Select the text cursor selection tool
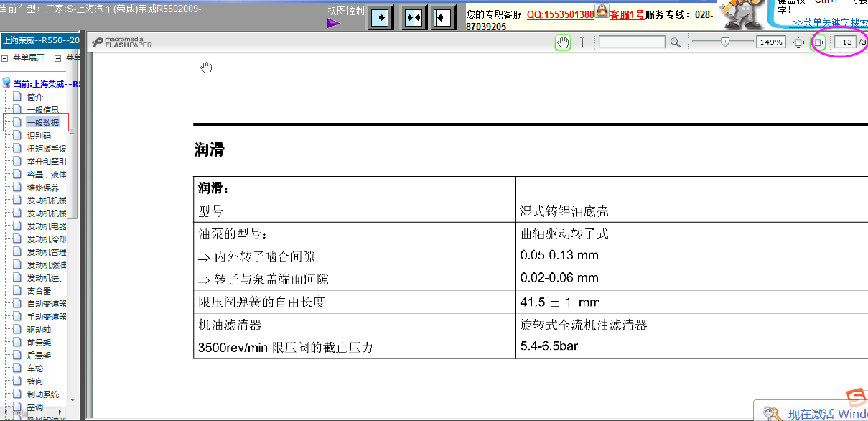Screen dimensions: 868x421 tap(582, 42)
